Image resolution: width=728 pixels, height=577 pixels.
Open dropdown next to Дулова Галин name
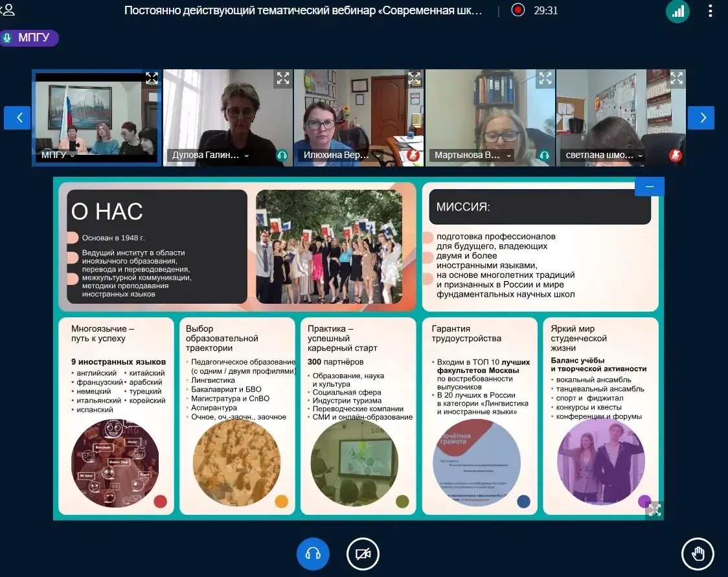[x=247, y=155]
